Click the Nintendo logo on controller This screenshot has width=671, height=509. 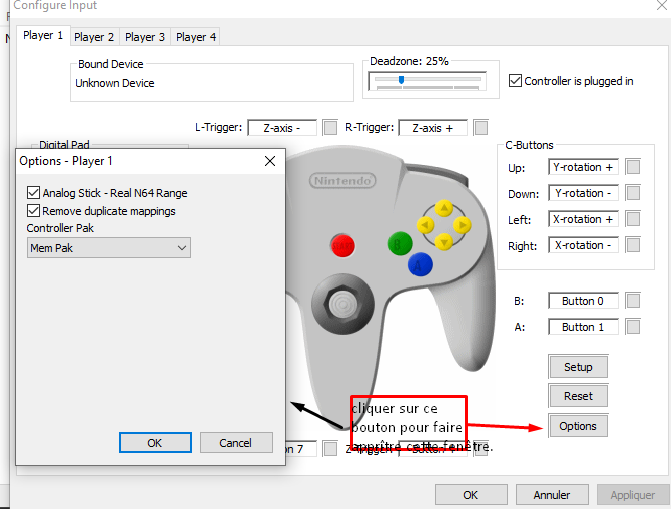342,181
